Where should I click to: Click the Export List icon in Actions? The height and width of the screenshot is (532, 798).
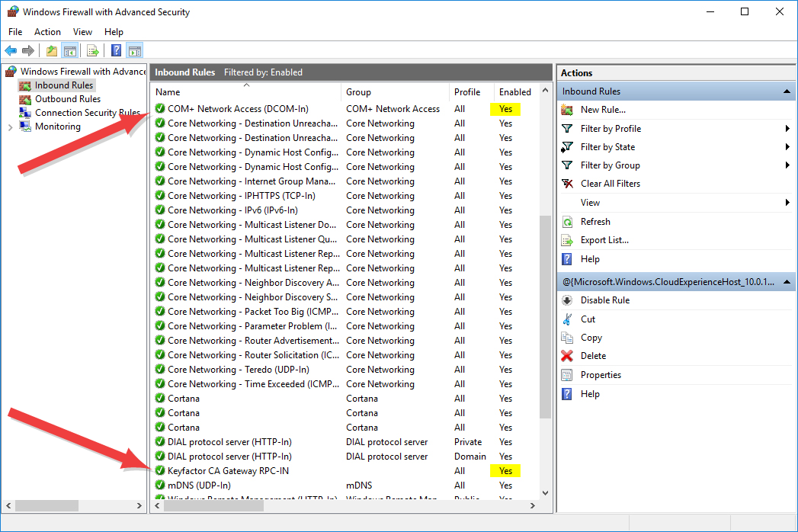tap(567, 240)
